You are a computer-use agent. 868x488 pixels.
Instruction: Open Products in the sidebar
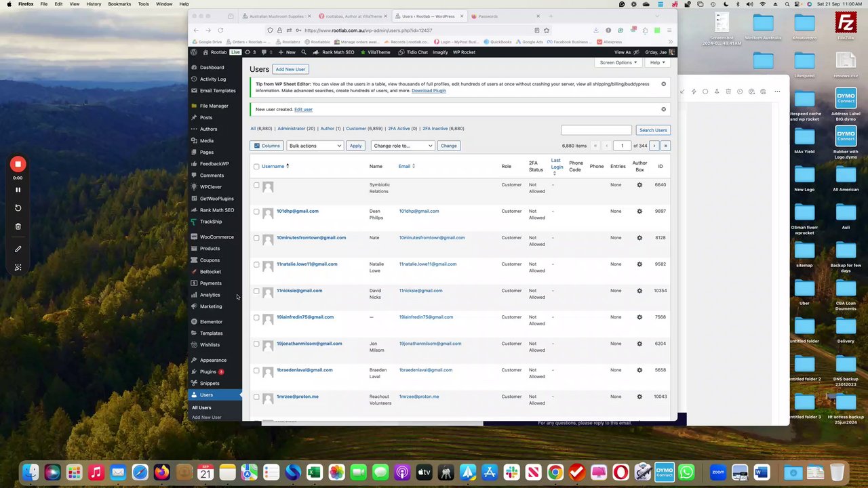tap(210, 248)
